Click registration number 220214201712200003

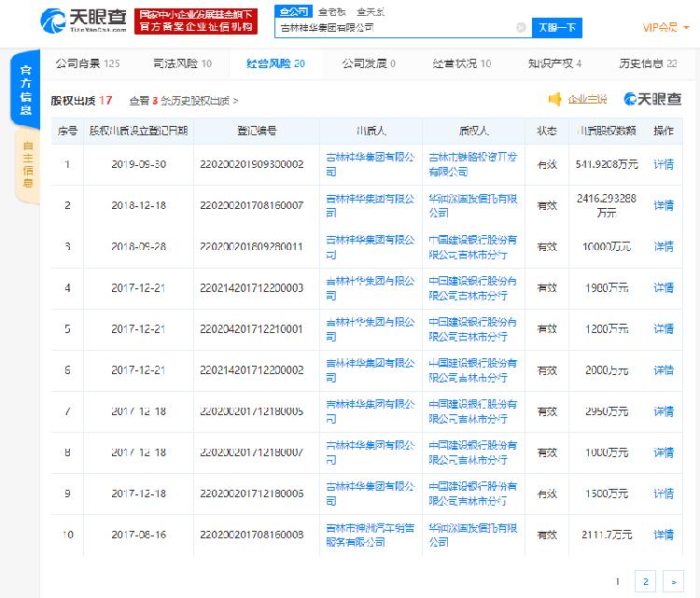(252, 288)
